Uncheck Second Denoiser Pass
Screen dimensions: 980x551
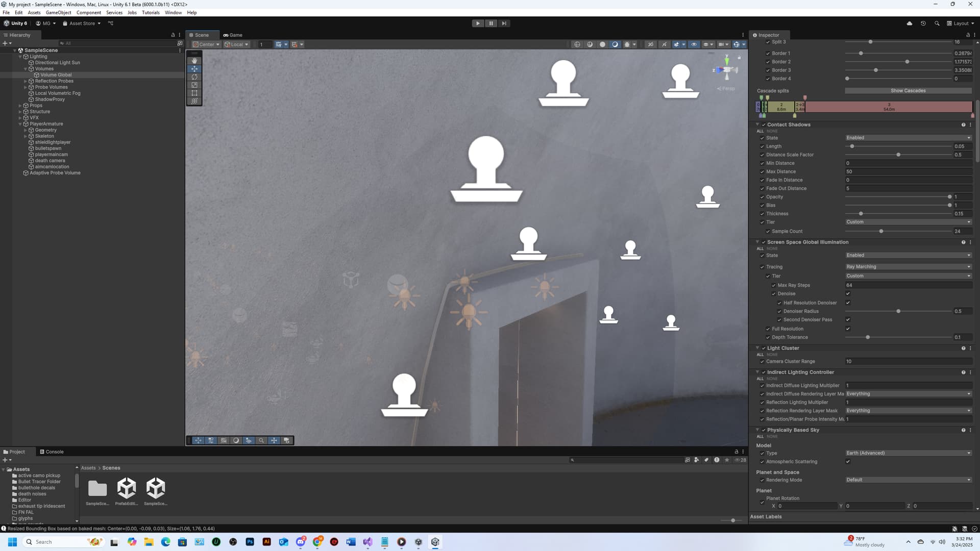click(x=848, y=319)
